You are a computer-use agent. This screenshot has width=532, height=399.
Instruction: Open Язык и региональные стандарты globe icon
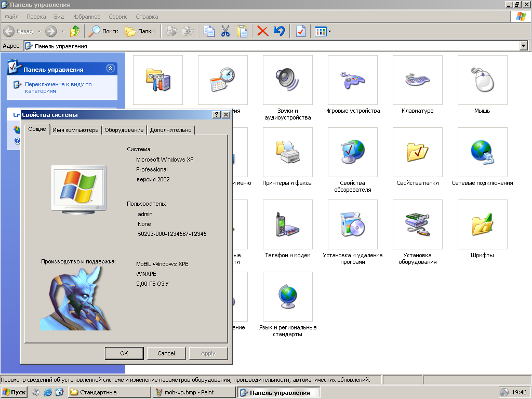click(x=288, y=297)
